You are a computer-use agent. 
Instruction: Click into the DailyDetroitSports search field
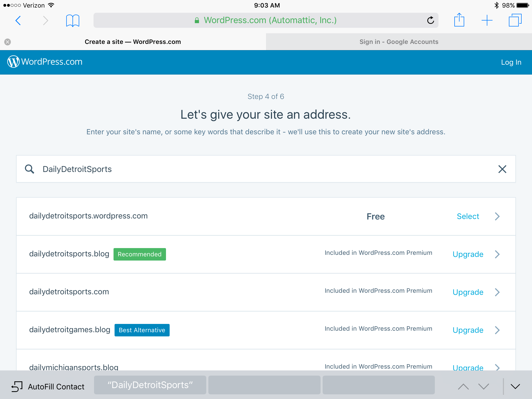point(260,169)
